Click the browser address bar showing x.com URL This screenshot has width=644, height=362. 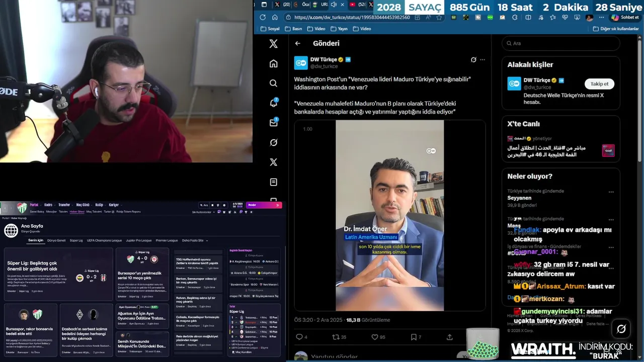click(x=352, y=17)
